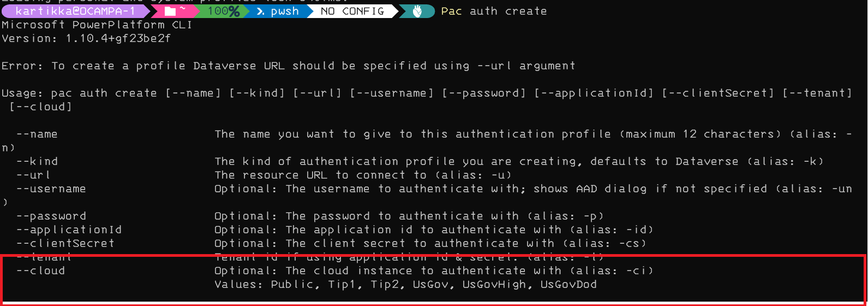The height and width of the screenshot is (306, 868).
Task: Click the --name option in list
Action: 37,134
